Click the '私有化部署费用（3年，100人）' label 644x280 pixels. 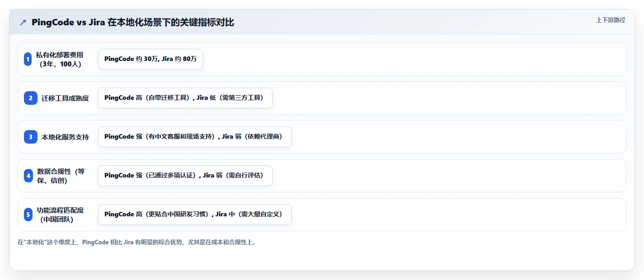point(60,59)
